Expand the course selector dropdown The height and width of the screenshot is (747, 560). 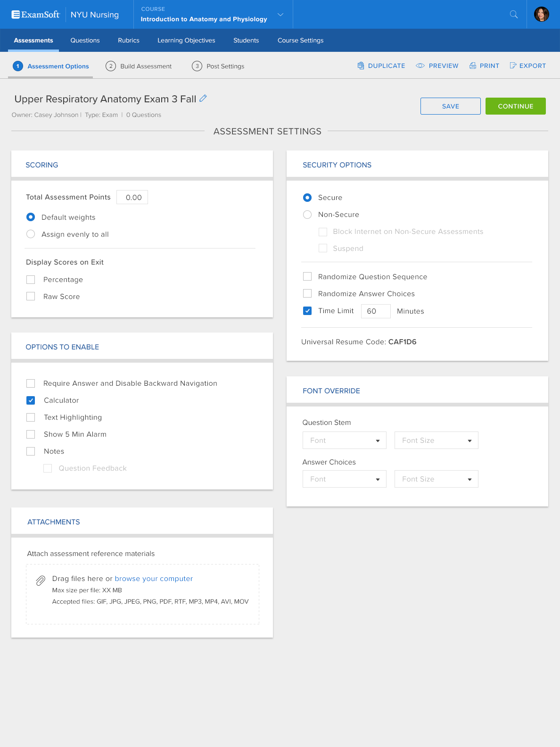280,15
